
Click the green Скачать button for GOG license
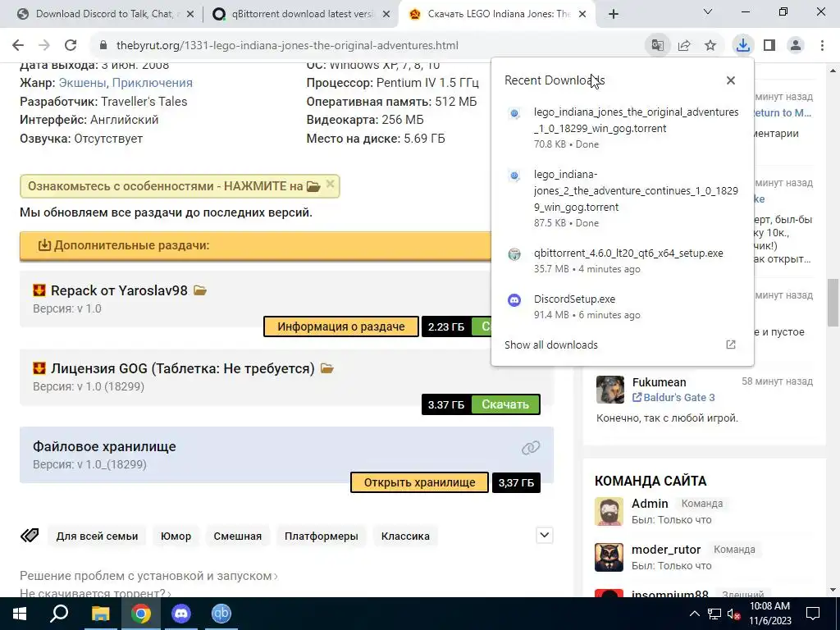click(504, 404)
